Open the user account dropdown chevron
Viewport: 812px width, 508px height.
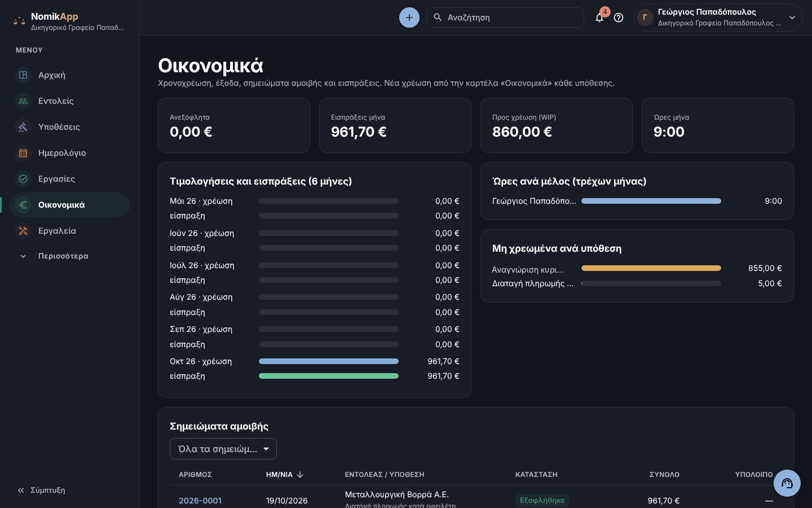coord(792,17)
